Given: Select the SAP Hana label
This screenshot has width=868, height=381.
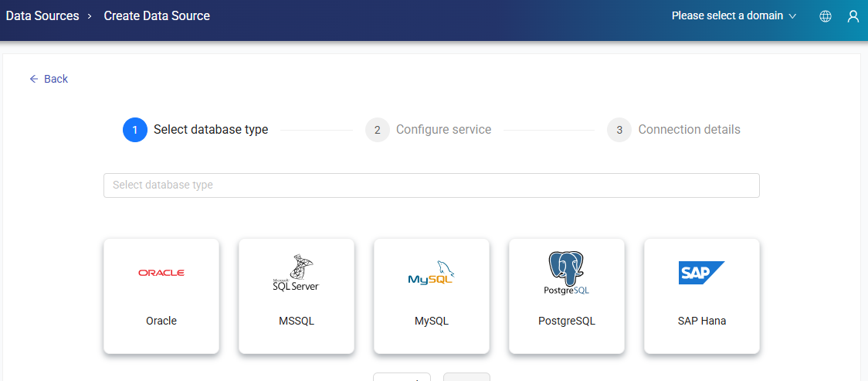Looking at the screenshot, I should coord(701,321).
